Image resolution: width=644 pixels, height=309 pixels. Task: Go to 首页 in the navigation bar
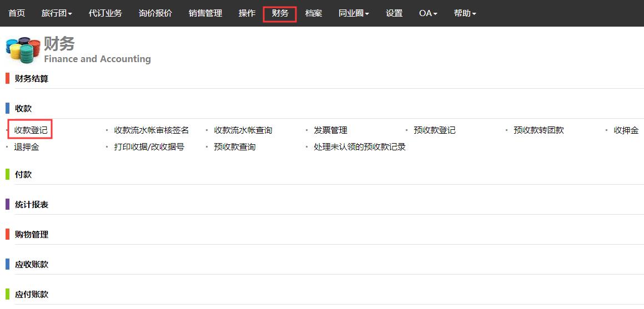coord(17,13)
